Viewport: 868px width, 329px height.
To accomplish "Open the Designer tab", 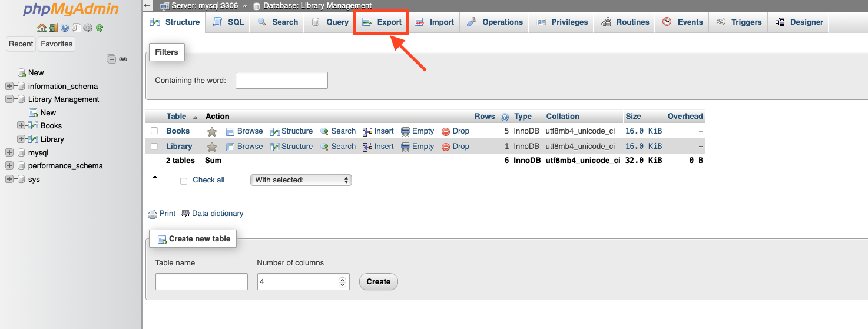I will pyautogui.click(x=799, y=22).
